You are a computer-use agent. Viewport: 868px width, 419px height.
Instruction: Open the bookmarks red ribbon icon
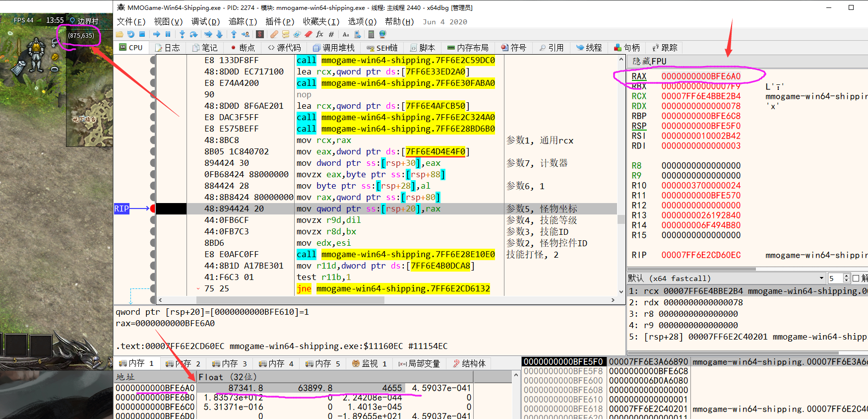pos(308,34)
